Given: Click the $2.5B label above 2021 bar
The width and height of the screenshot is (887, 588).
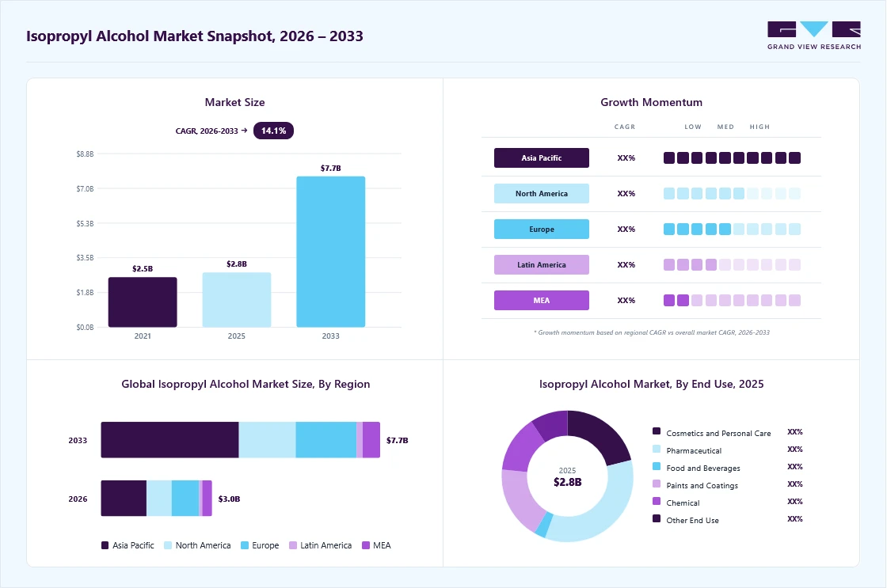Looking at the screenshot, I should pos(143,268).
